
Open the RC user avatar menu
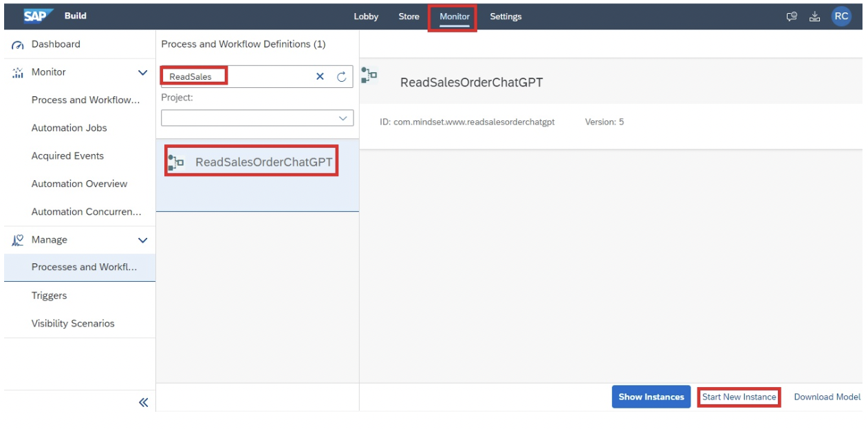pos(841,16)
